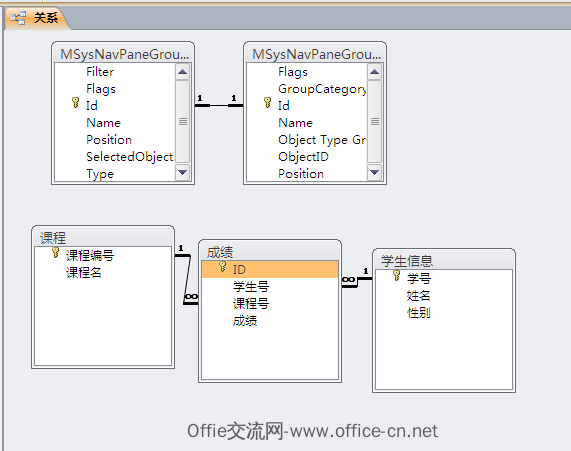This screenshot has width=571, height=451.
Task: Select the 关系 tab
Action: coord(36,18)
